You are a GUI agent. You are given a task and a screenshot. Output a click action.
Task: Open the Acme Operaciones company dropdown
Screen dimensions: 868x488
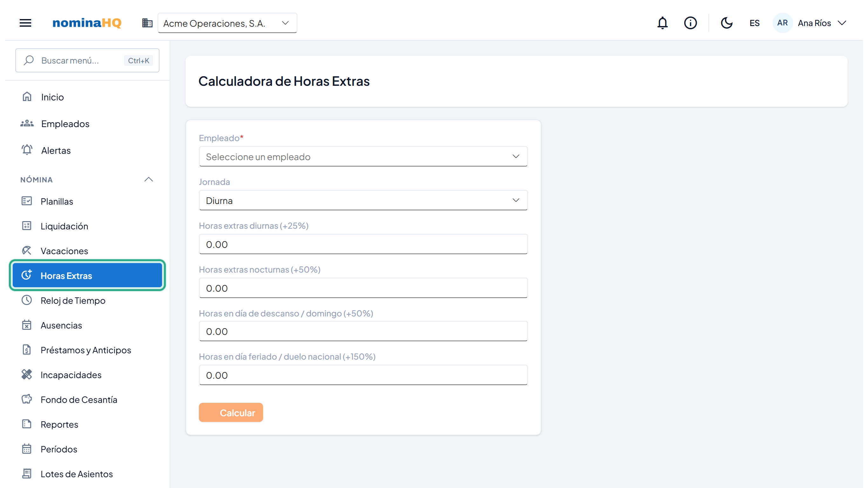point(227,23)
